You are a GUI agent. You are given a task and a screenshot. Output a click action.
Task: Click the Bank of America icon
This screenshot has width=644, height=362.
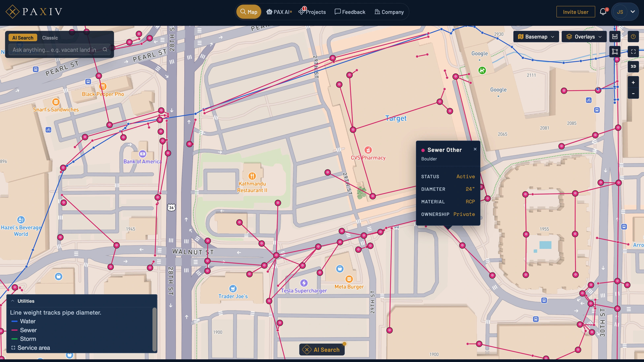click(x=142, y=154)
